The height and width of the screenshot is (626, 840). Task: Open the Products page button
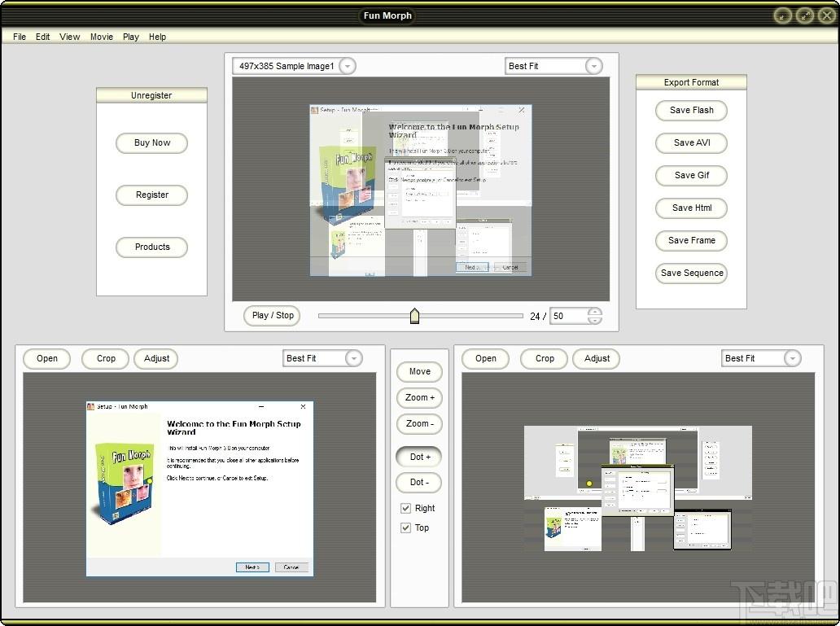pos(151,247)
